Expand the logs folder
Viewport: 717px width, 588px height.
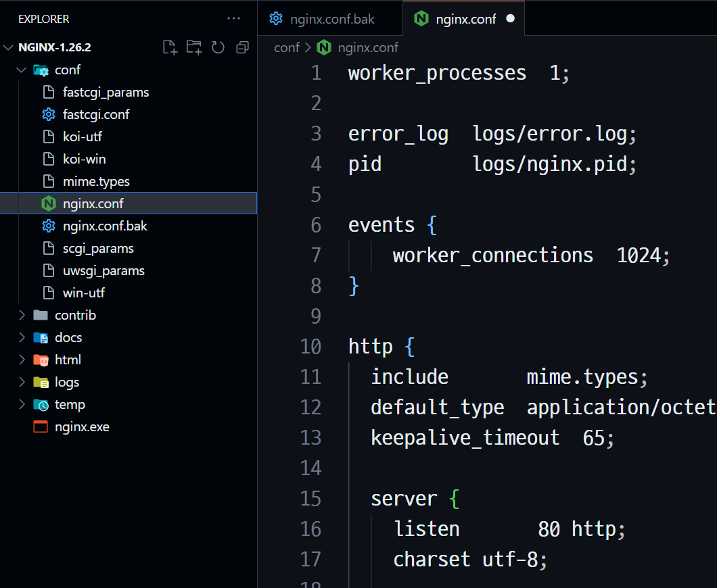point(22,383)
